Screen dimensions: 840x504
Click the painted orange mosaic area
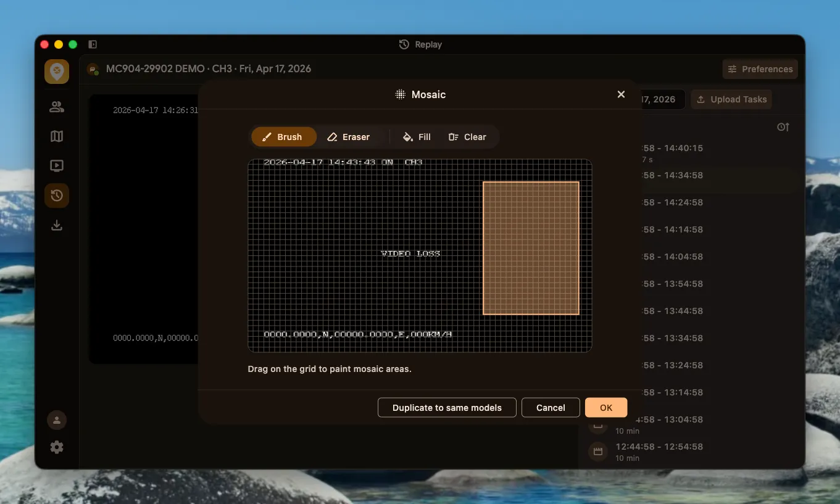click(531, 248)
